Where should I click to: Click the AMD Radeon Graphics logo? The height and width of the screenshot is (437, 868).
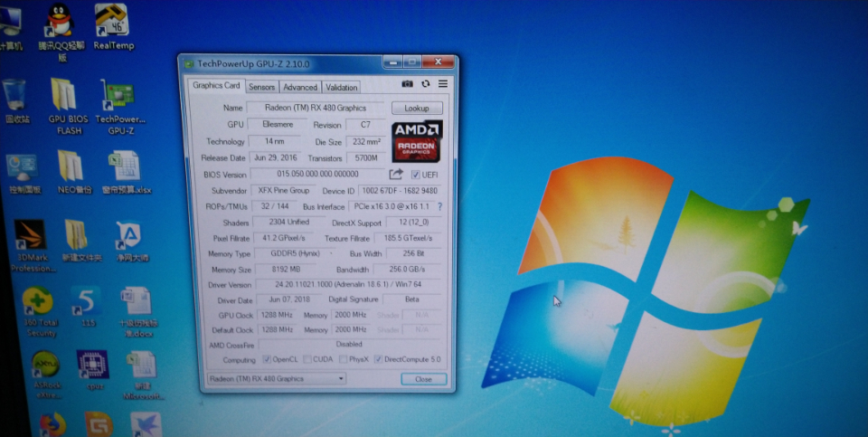click(417, 140)
